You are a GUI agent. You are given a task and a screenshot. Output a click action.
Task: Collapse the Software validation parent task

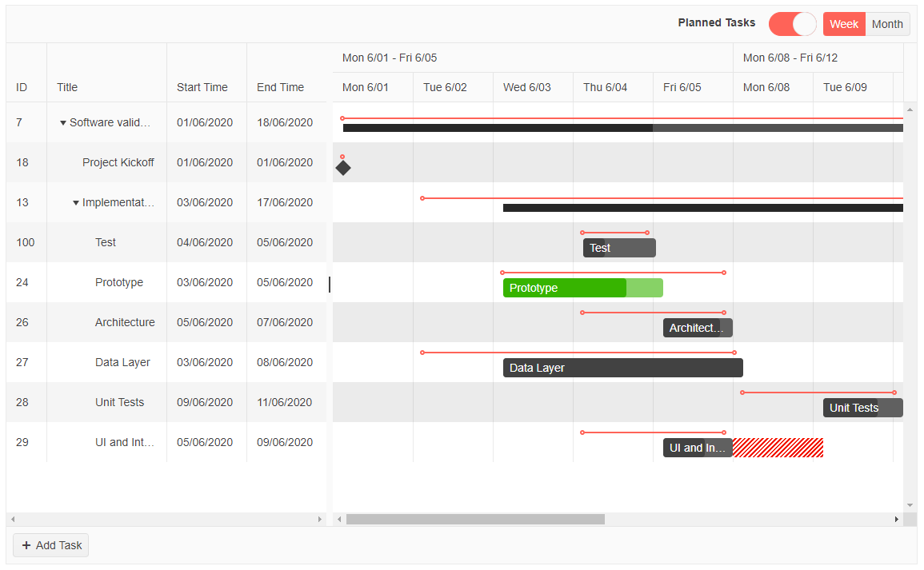pos(63,122)
